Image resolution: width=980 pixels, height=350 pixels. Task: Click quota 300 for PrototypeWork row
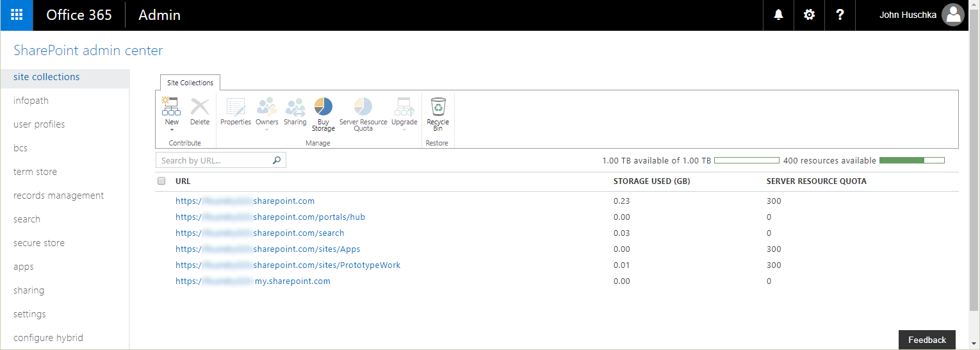click(x=774, y=265)
